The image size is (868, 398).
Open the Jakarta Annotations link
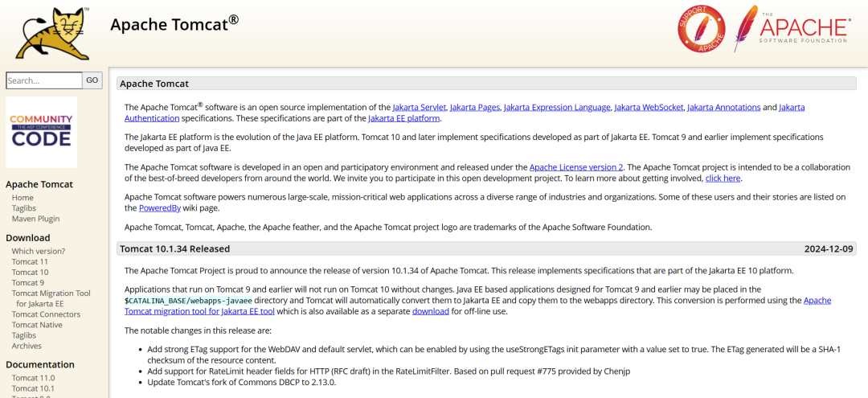pos(724,108)
